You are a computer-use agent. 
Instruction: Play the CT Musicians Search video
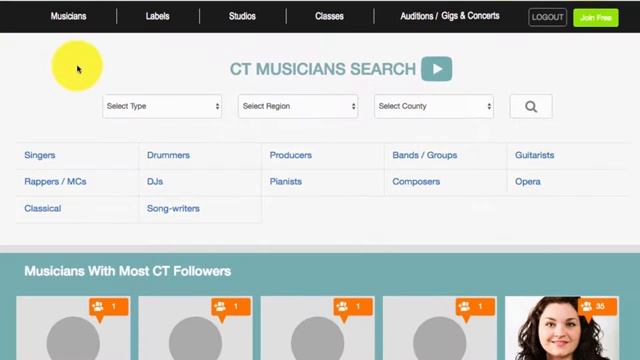coord(436,69)
